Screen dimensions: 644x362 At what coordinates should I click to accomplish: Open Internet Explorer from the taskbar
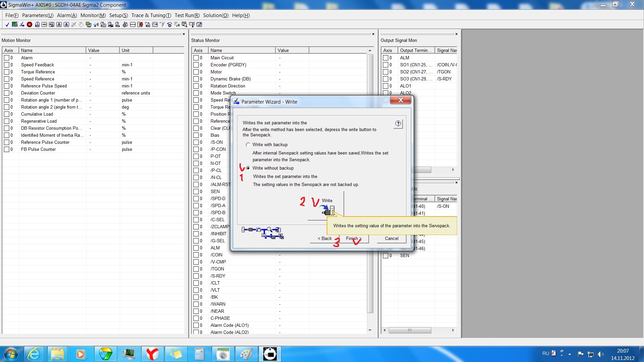(34, 354)
